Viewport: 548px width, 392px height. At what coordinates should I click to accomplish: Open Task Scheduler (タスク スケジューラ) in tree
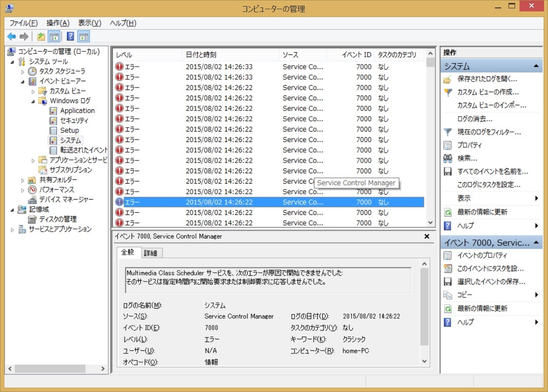tap(62, 71)
